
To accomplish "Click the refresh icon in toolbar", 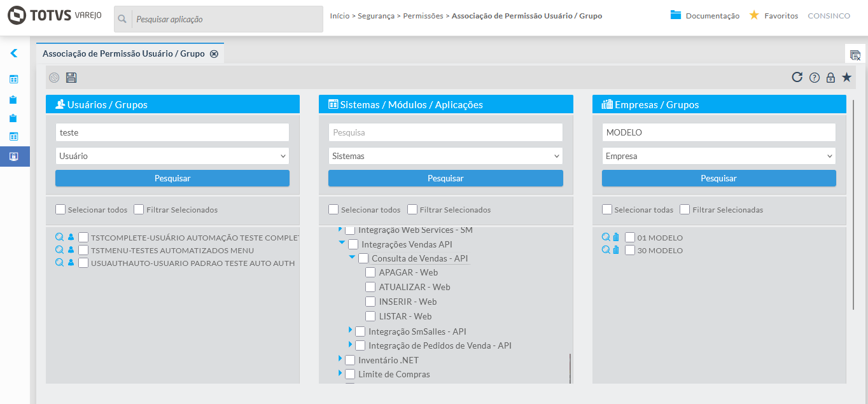I will [797, 78].
